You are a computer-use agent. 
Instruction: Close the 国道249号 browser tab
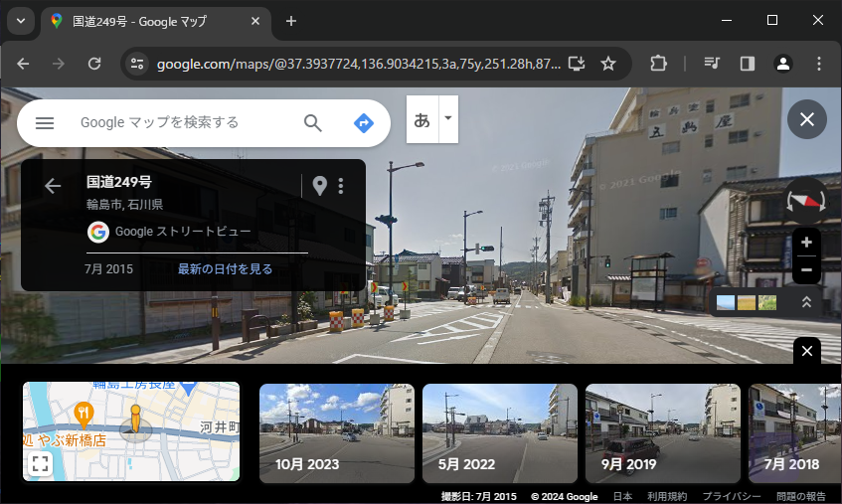click(x=255, y=21)
